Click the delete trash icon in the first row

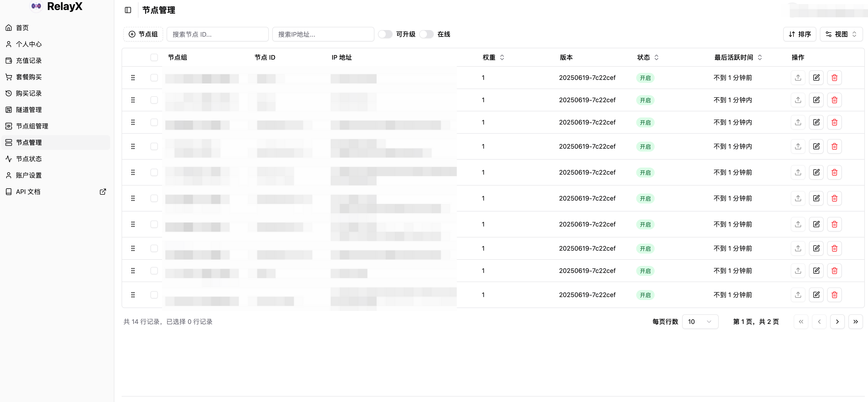pos(834,78)
